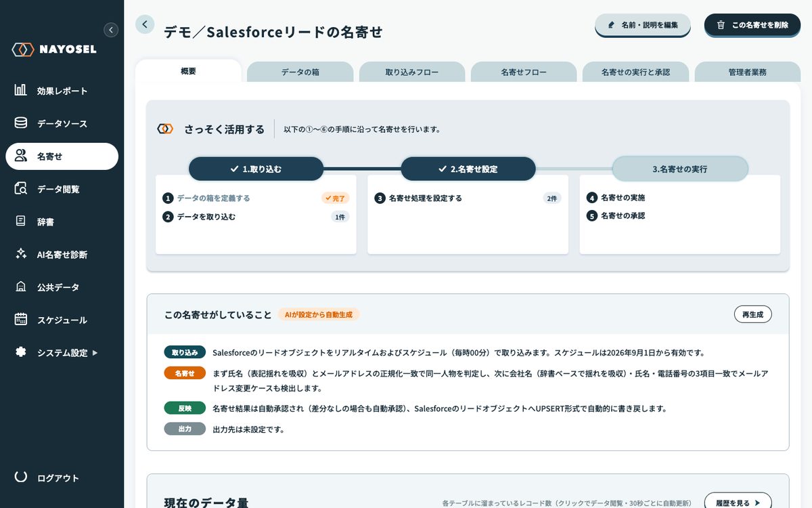Click the NAYOSEL logo icon
This screenshot has height=508, width=812.
[23, 49]
